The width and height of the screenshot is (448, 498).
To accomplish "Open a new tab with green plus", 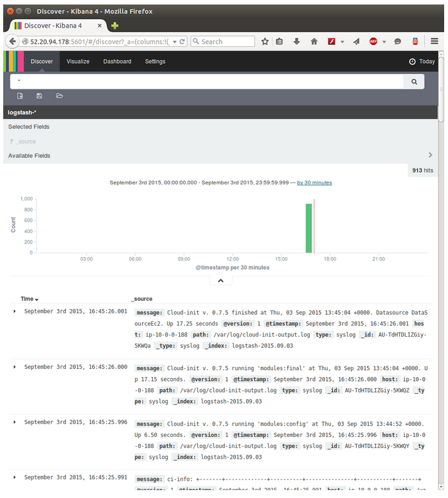I will click(x=114, y=26).
